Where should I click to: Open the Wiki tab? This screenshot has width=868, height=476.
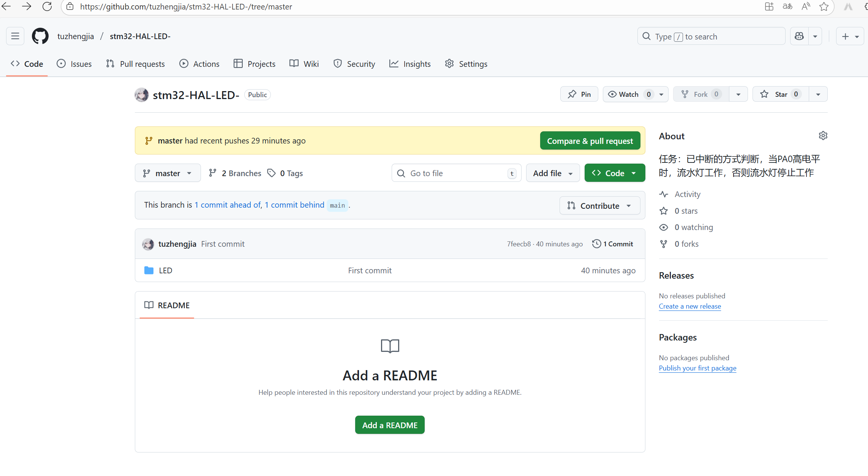[304, 64]
